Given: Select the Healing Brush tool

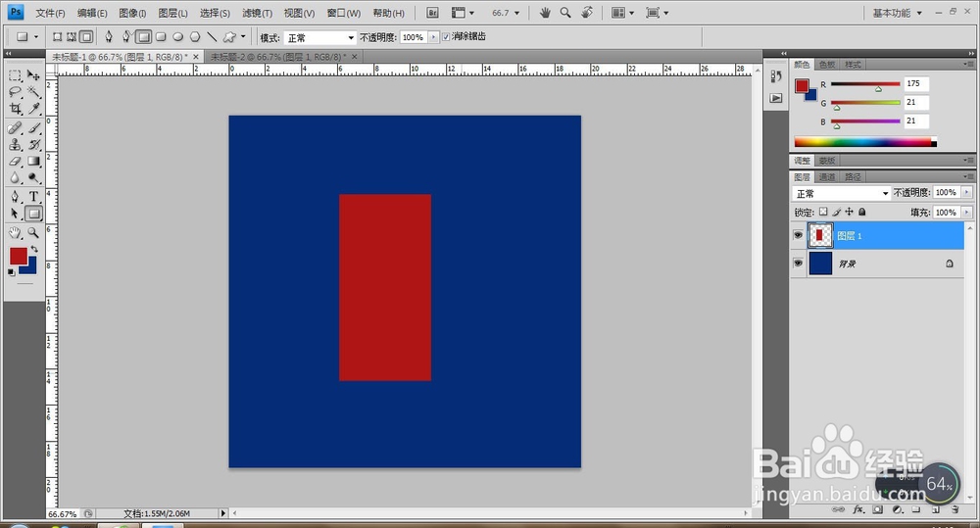Looking at the screenshot, I should pos(15,128).
